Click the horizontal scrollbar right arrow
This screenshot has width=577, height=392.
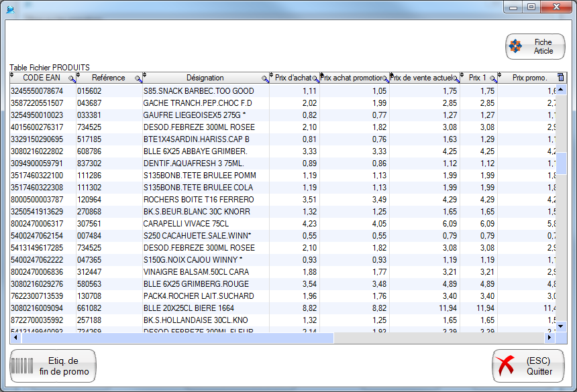[x=551, y=338]
